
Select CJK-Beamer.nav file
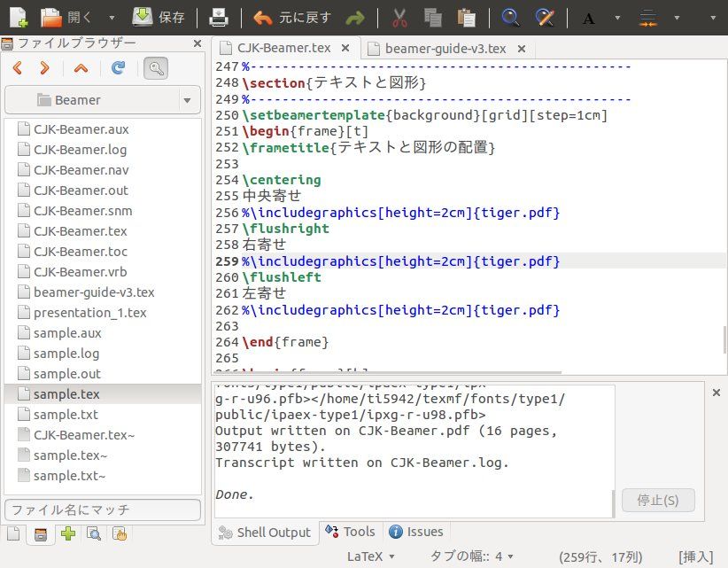103,170
